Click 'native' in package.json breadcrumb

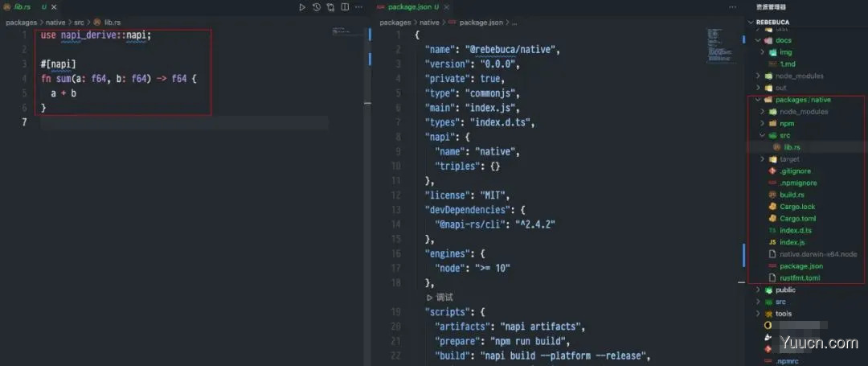coord(429,23)
